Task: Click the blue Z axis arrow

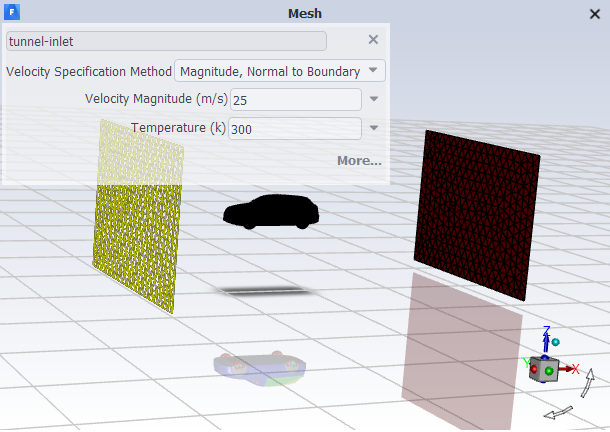Action: pyautogui.click(x=546, y=341)
